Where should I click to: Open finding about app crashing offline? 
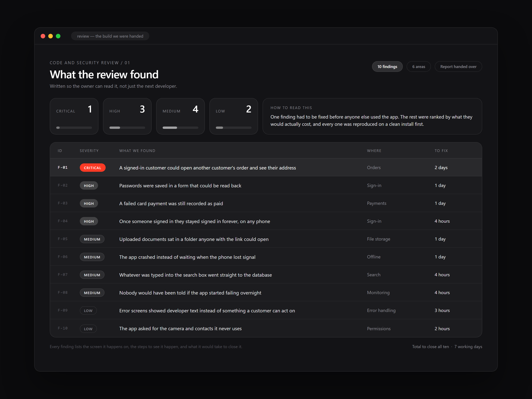tap(187, 257)
